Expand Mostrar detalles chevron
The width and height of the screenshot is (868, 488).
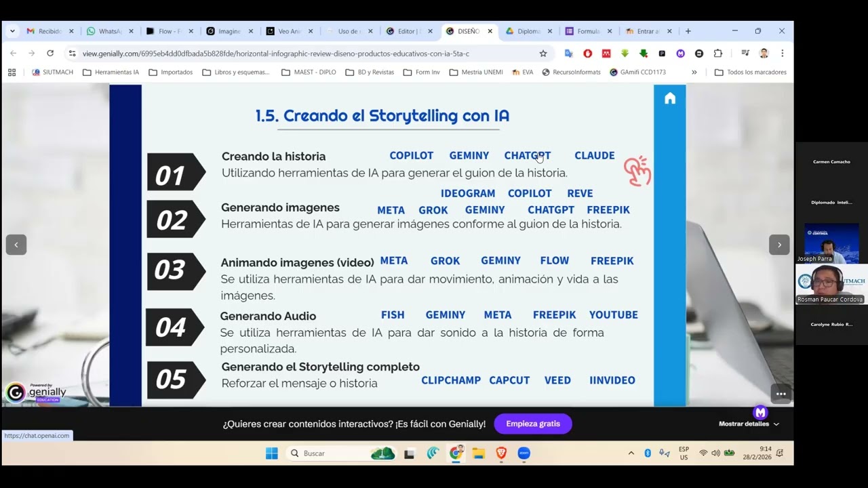click(776, 424)
